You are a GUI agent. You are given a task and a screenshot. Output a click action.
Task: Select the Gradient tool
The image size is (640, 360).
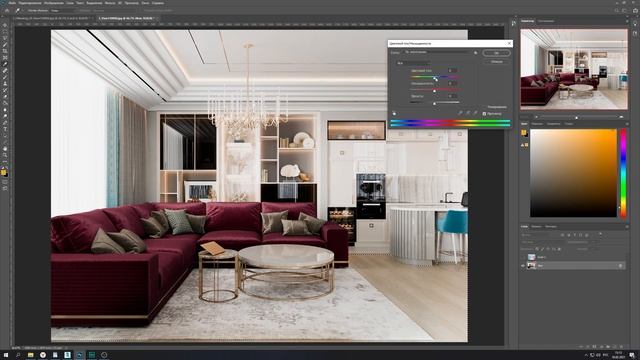5,102
